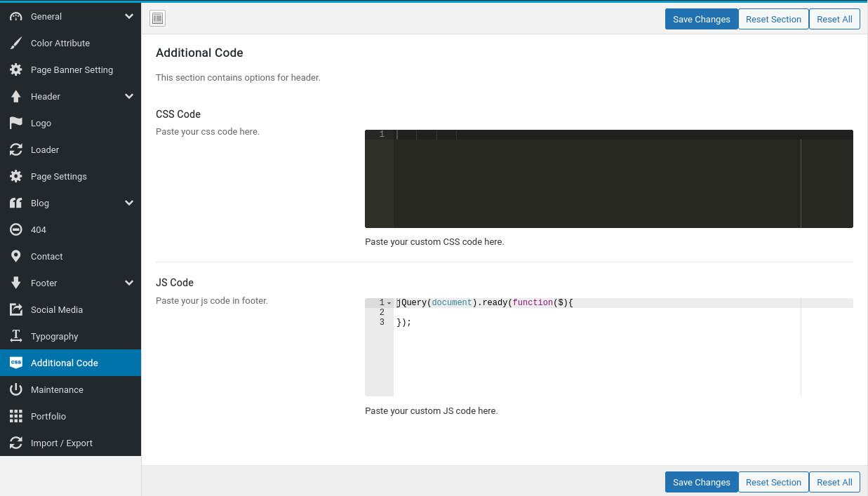Image resolution: width=868 pixels, height=496 pixels.
Task: Toggle the expand-all sections icon in top bar
Action: [157, 19]
